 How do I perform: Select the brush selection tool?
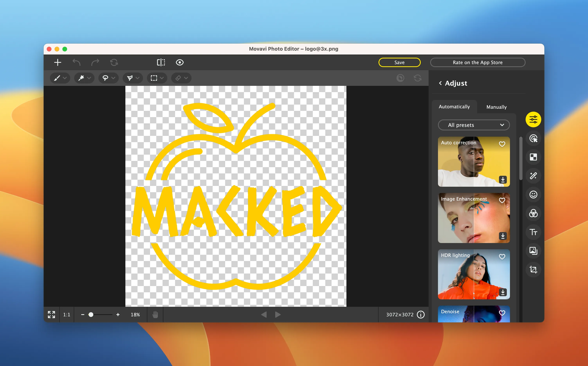[x=57, y=78]
